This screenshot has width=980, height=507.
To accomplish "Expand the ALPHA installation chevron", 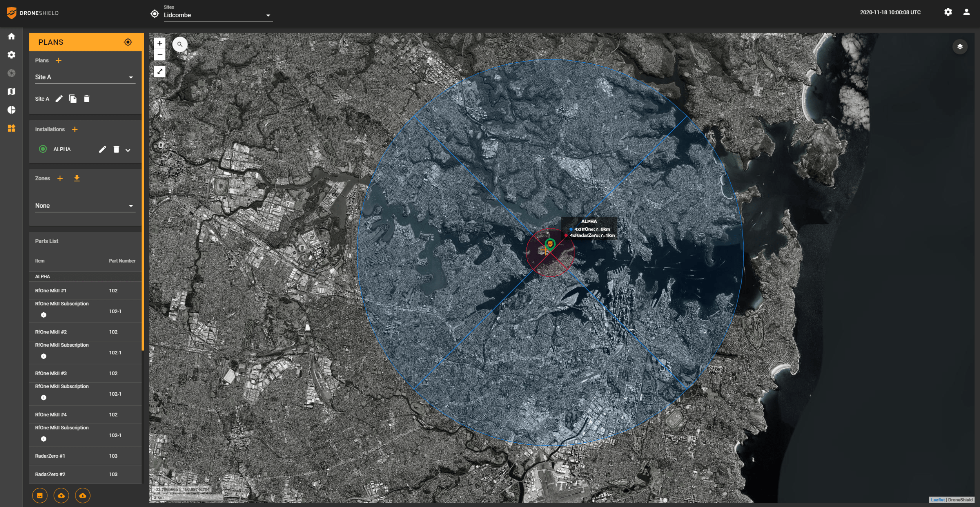I will (128, 150).
